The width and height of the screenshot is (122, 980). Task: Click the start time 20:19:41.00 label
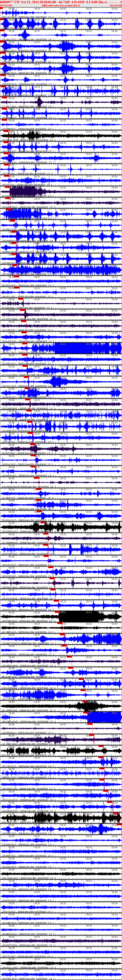pos(7,6)
